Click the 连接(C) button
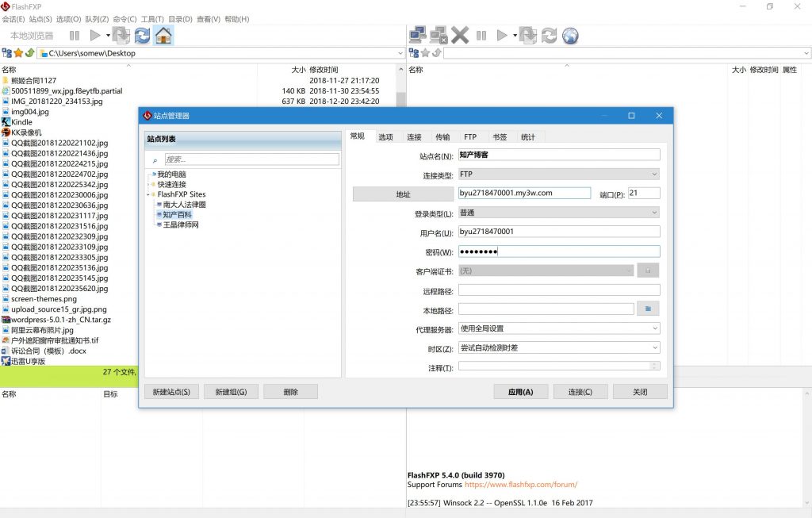The image size is (812, 518). [x=580, y=392]
